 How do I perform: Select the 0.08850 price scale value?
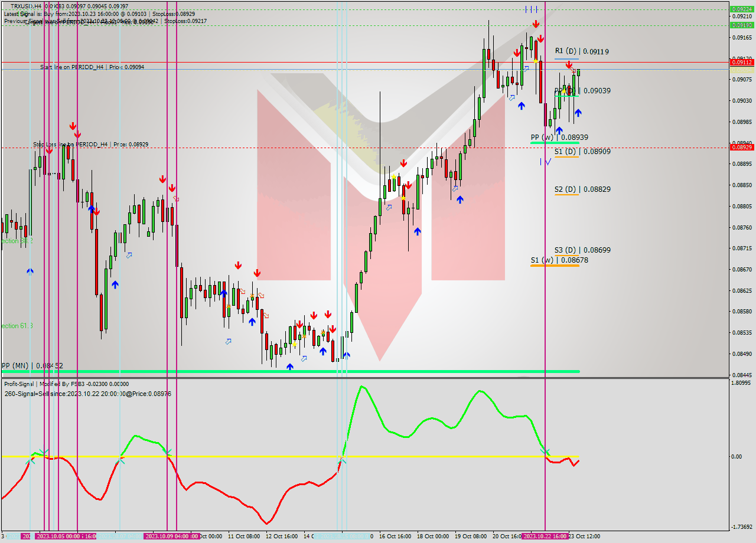click(x=742, y=185)
